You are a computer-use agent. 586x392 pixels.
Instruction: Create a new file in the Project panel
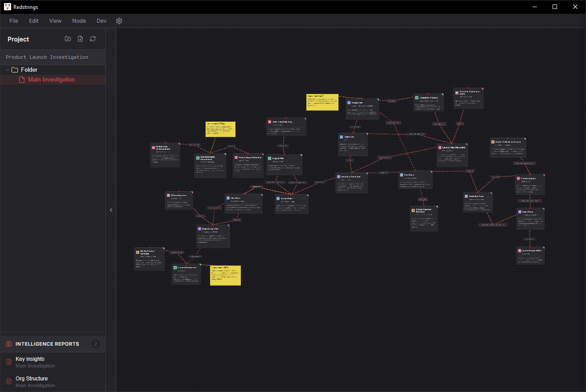click(80, 39)
